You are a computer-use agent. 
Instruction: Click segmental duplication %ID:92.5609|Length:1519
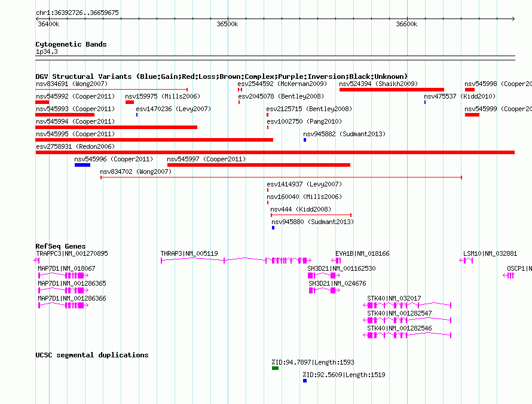pyautogui.click(x=344, y=375)
